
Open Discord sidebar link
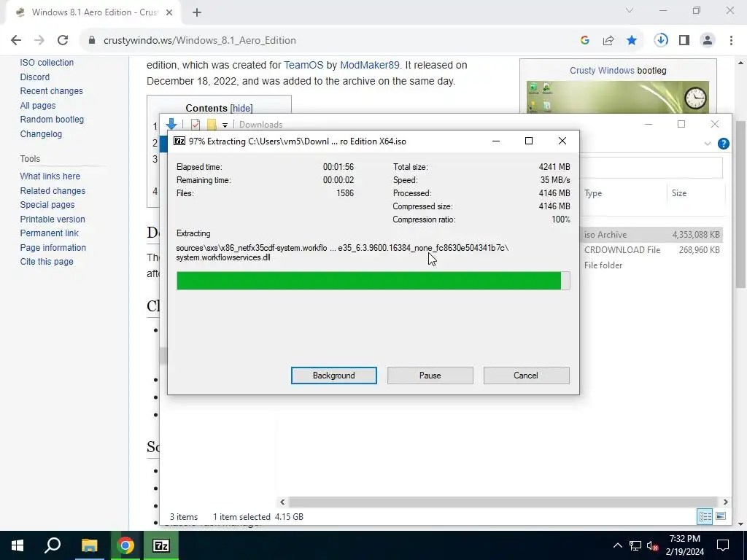[x=35, y=77]
